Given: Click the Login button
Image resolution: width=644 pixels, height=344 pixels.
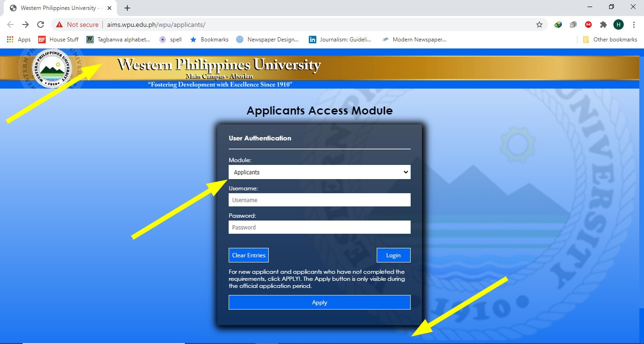Looking at the screenshot, I should click(x=393, y=255).
